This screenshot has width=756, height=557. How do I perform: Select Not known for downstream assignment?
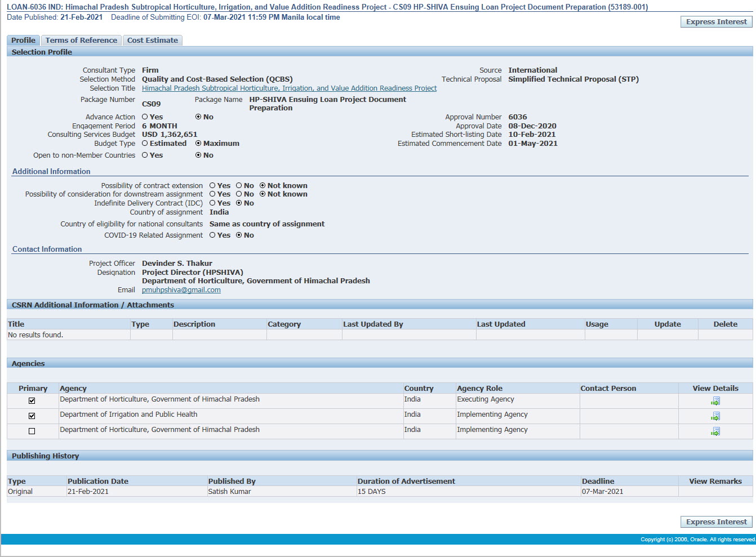[263, 194]
